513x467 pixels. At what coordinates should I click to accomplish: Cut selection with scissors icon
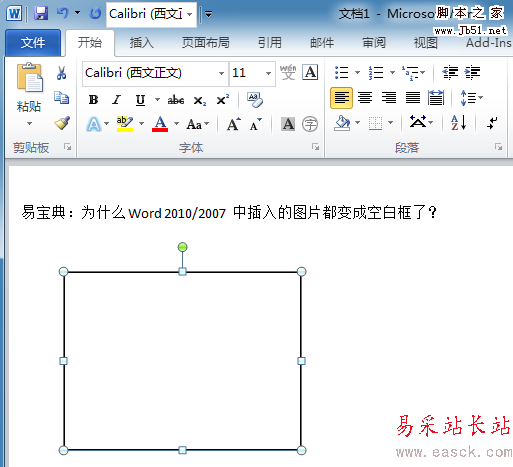pyautogui.click(x=61, y=73)
